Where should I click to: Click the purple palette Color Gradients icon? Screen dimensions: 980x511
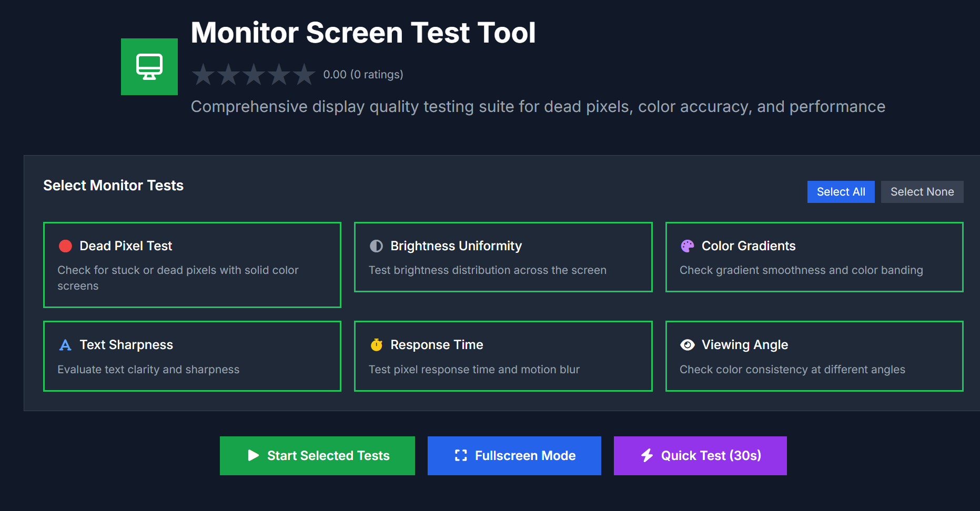tap(687, 246)
